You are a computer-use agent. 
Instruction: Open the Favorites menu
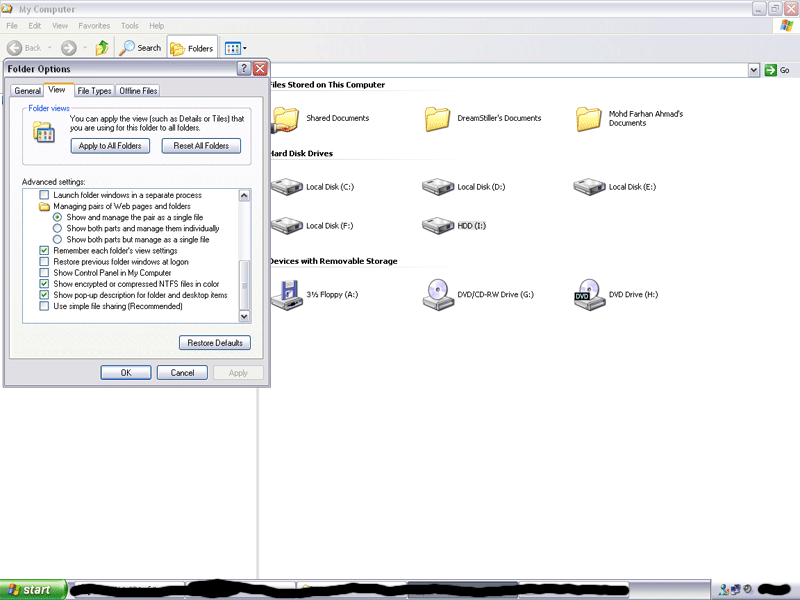coord(94,26)
